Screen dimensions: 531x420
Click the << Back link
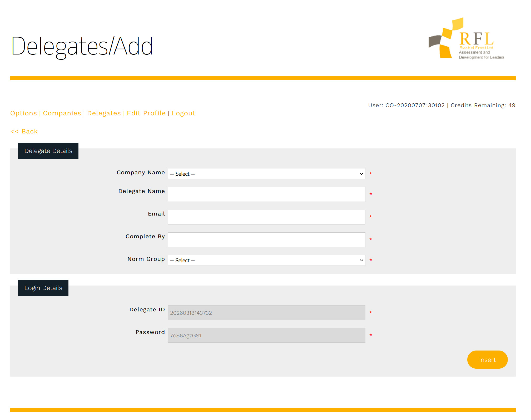coord(24,131)
